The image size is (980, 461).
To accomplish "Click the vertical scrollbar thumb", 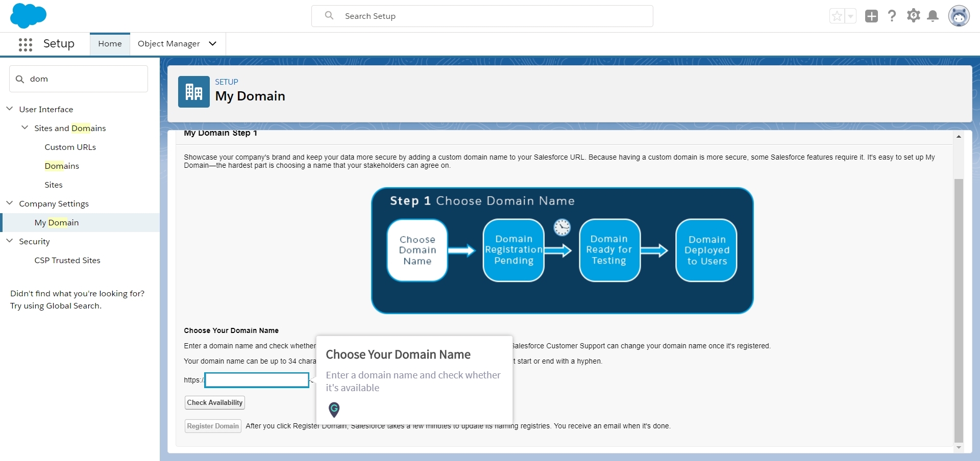I will (x=959, y=311).
